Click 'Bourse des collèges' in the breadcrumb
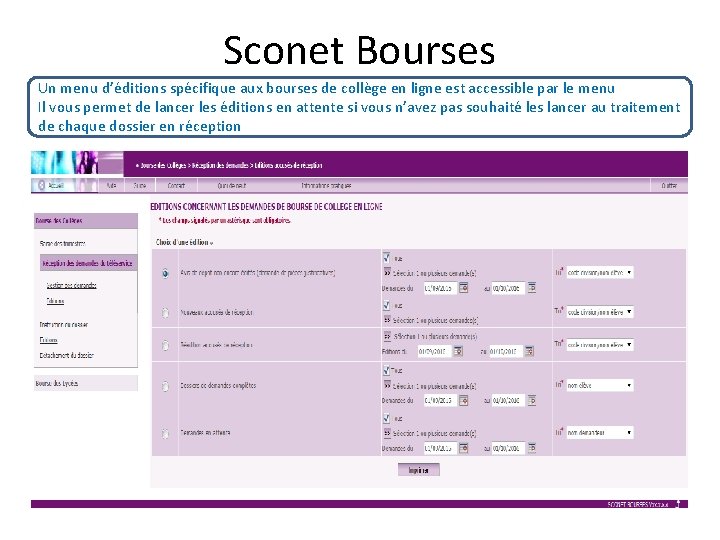The height and width of the screenshot is (540, 720). (x=163, y=165)
